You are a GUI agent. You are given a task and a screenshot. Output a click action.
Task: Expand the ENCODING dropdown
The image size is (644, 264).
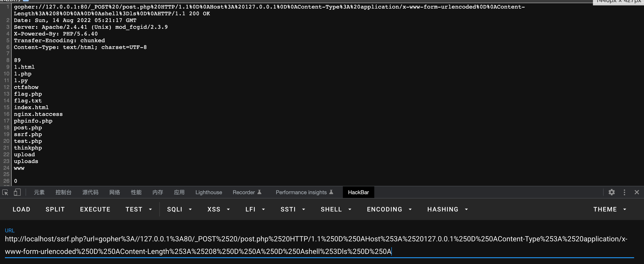click(x=389, y=209)
